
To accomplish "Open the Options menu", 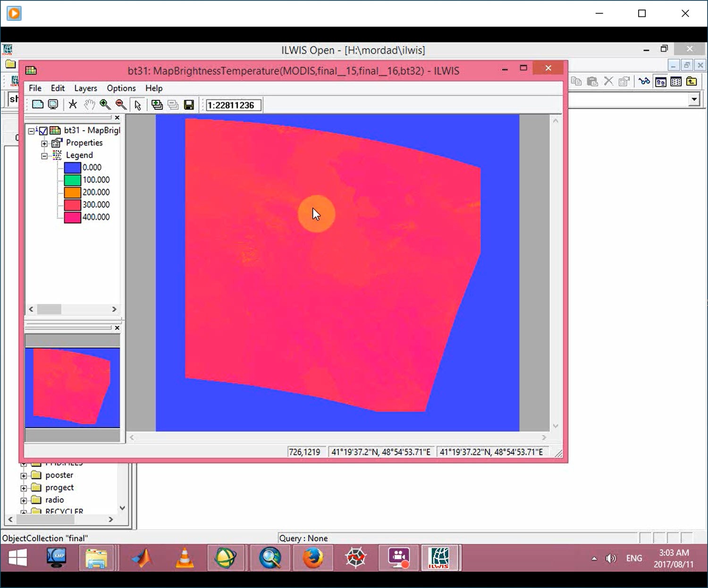I will point(121,88).
